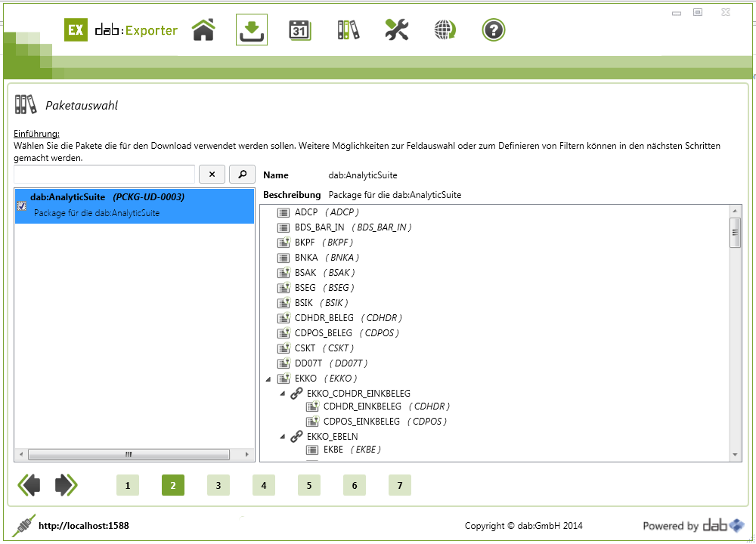Jump to step 4

[264, 485]
